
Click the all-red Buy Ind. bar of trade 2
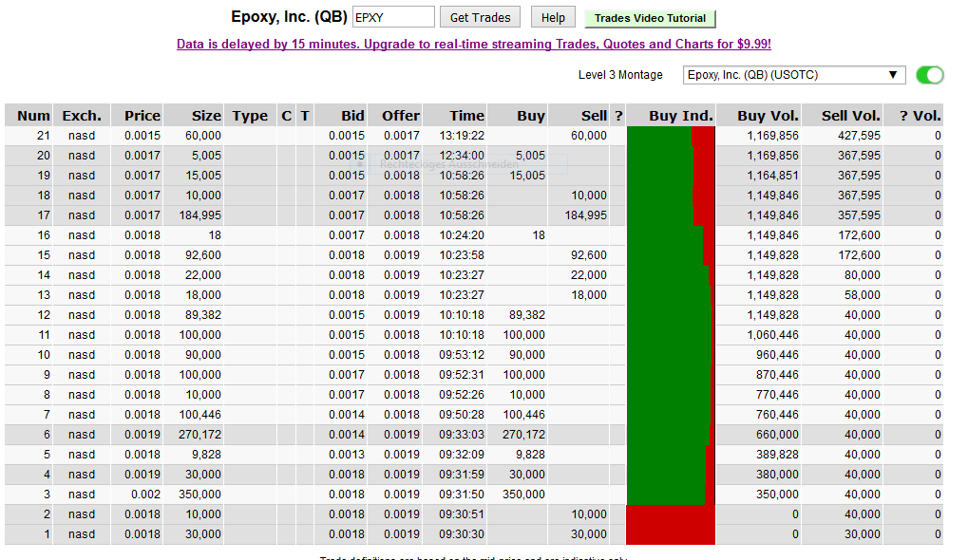(x=671, y=514)
